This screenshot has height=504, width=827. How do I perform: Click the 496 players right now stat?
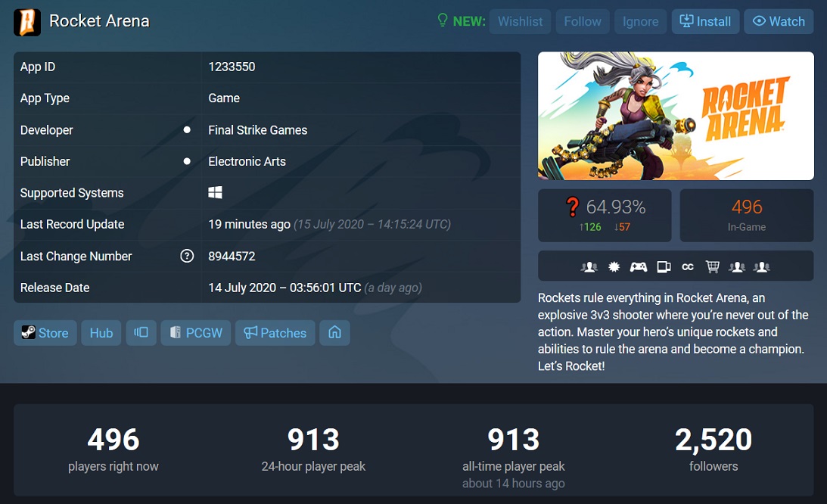(113, 450)
